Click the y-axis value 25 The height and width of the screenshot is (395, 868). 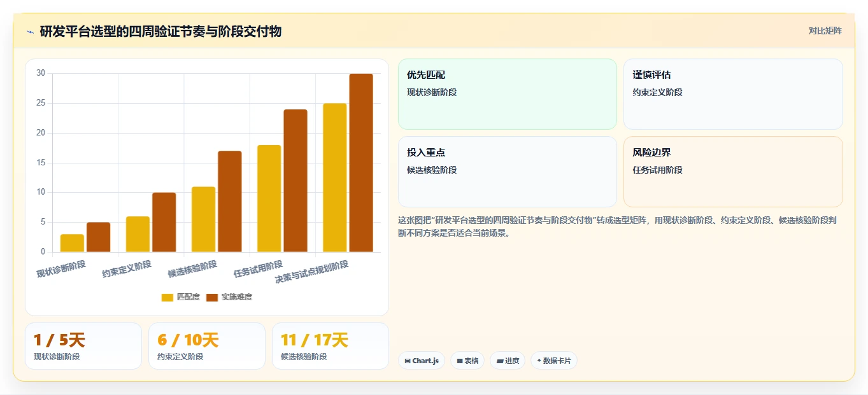point(41,103)
